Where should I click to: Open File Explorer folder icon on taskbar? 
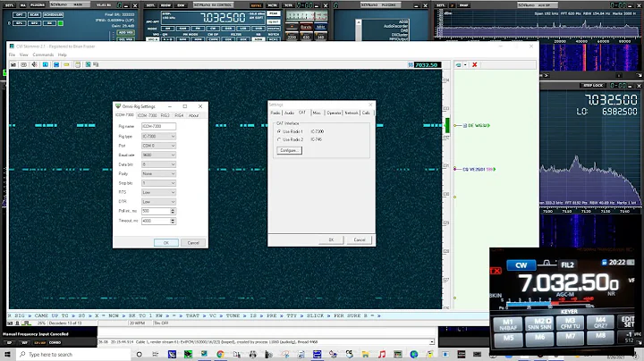[365, 354]
